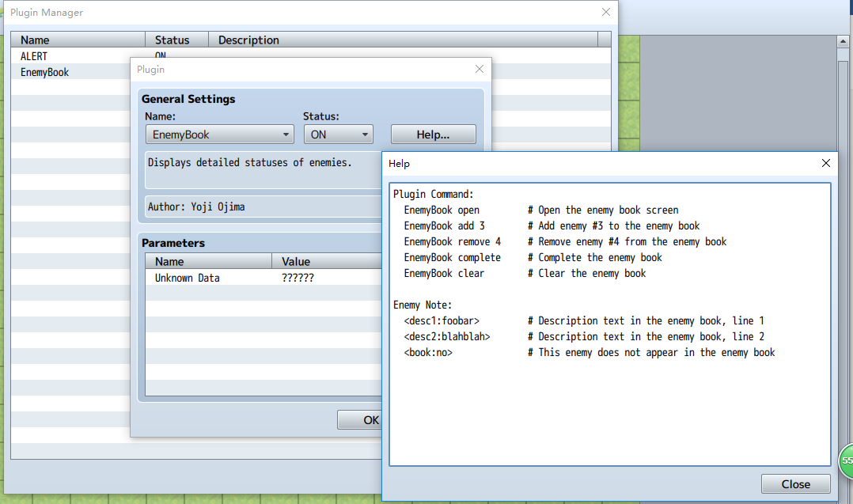Viewport: 853px width, 504px height.
Task: Click the Status column header in Plugin Manager
Action: coord(176,40)
